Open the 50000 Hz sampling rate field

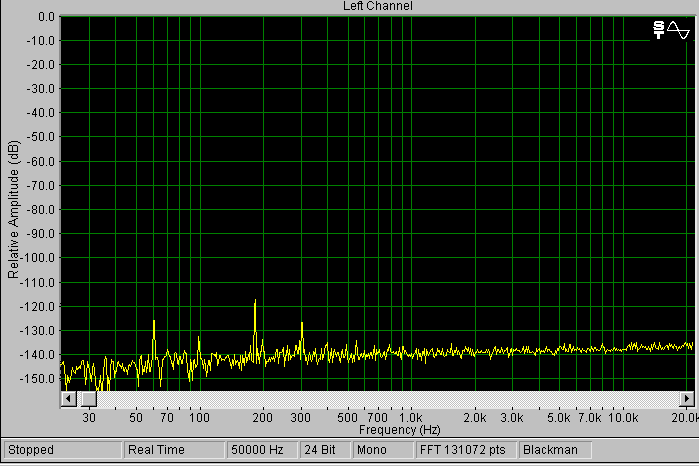[262, 450]
